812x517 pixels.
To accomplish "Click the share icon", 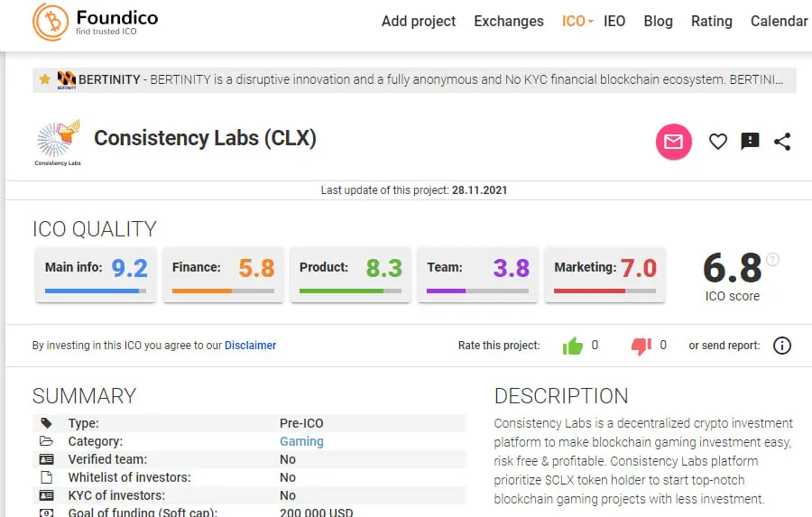I will point(782,142).
